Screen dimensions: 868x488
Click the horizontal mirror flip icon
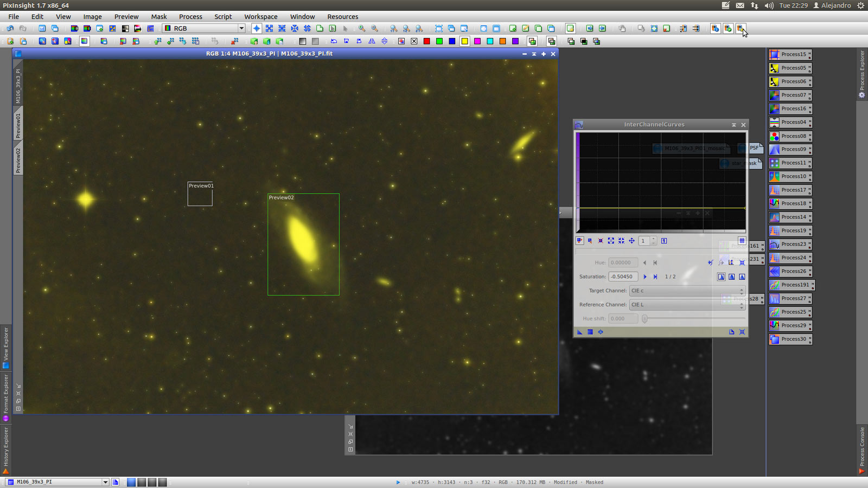tap(372, 41)
